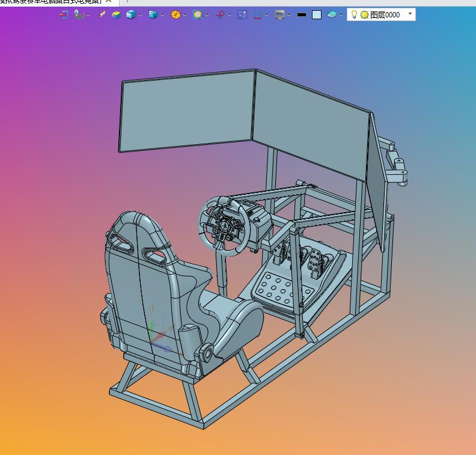This screenshot has width=476, height=455.
Task: Click the monitor display icon
Action: (279, 14)
